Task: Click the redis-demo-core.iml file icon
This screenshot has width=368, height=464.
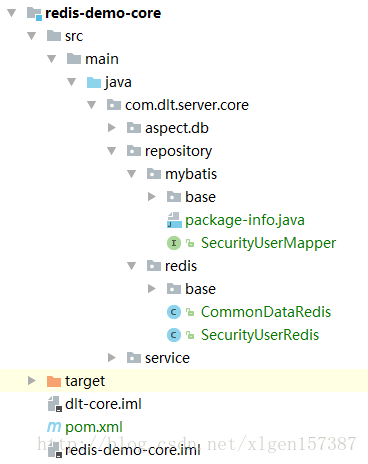Action: 55,450
